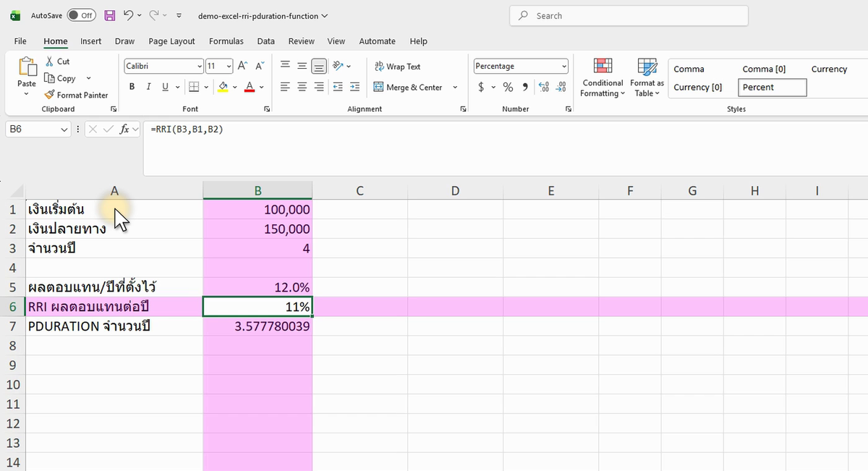Apply the accounting dollar number format

pos(481,87)
